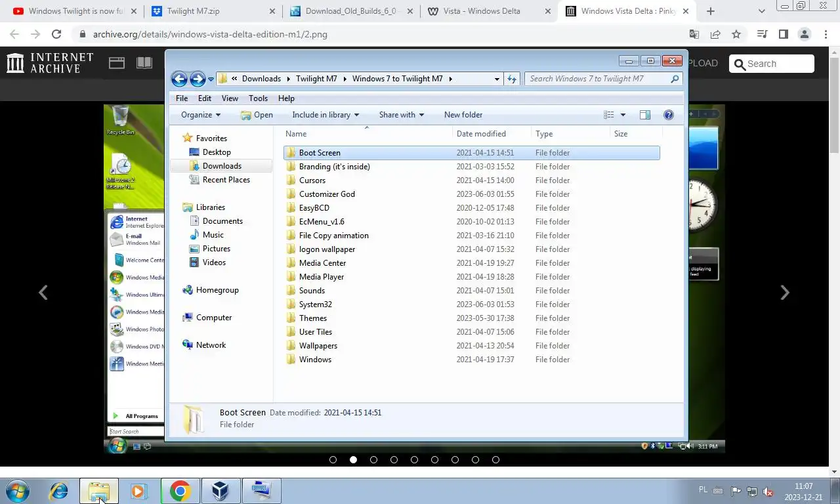
Task: Open the Windows Start orb
Action: [18, 491]
